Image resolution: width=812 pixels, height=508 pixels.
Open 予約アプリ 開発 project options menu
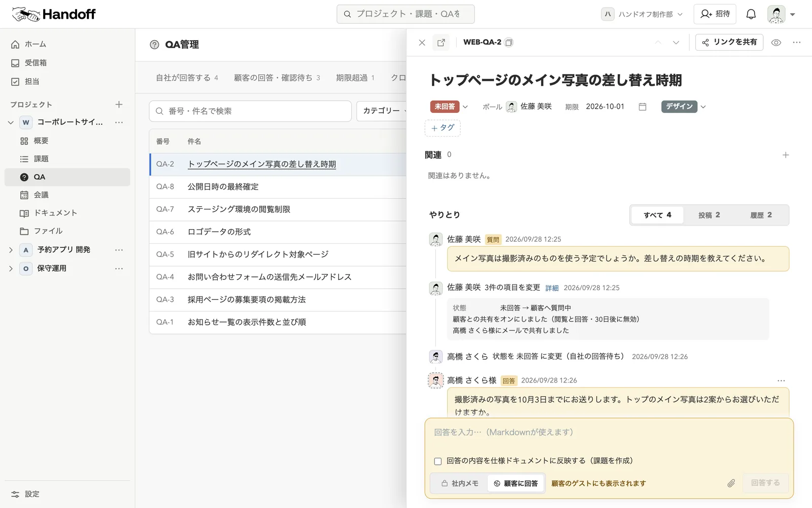click(x=119, y=250)
